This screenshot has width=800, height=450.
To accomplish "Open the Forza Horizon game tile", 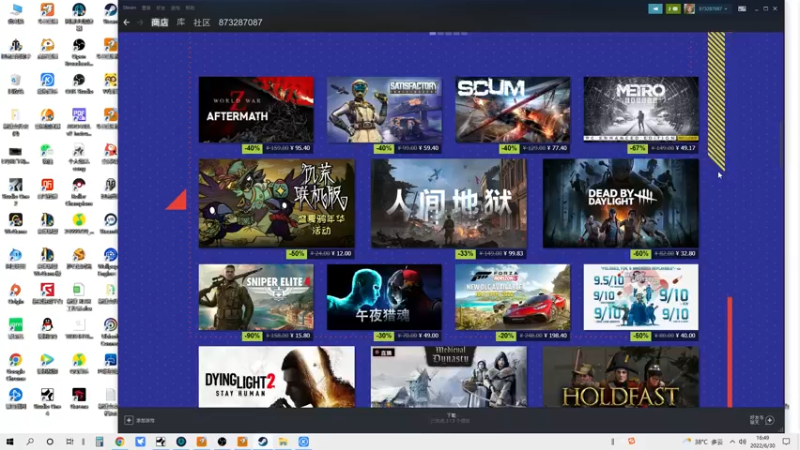I will pos(513,297).
